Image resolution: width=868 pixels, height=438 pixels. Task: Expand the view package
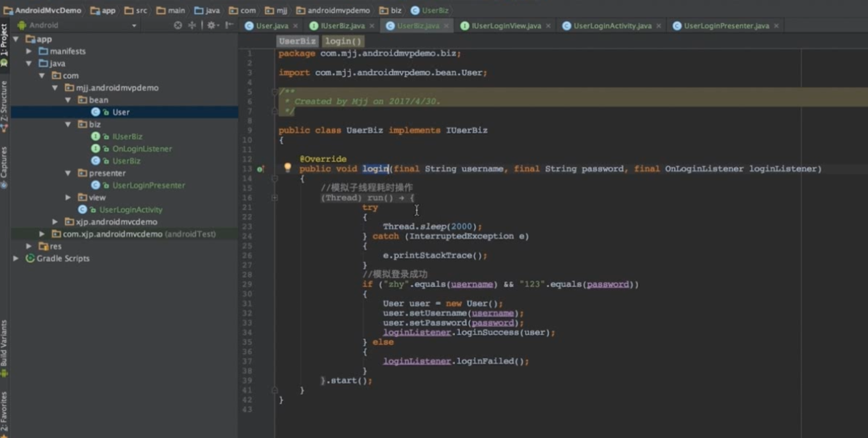[x=68, y=197]
